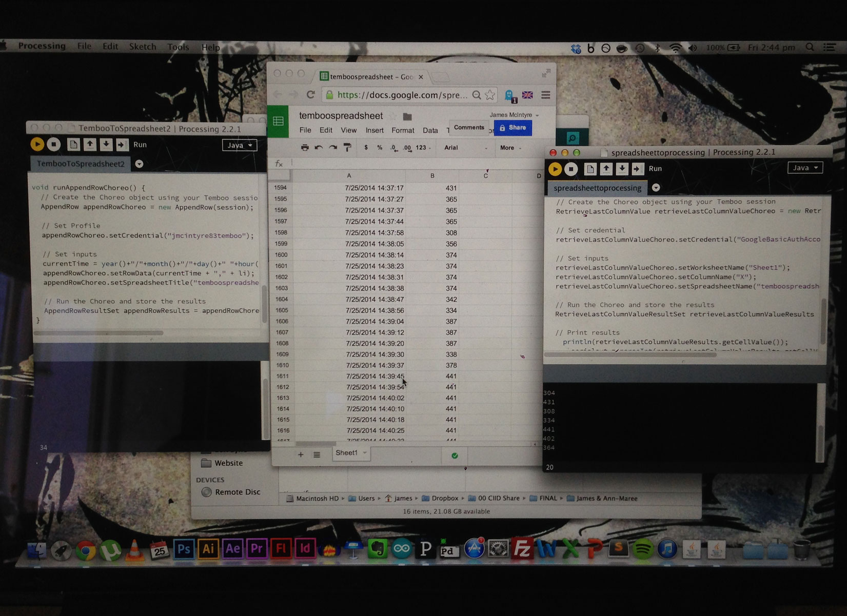Screen dimensions: 847x616
Task: Click the Export icon in the spreadsheettoprocessing toolbar
Action: click(638, 168)
